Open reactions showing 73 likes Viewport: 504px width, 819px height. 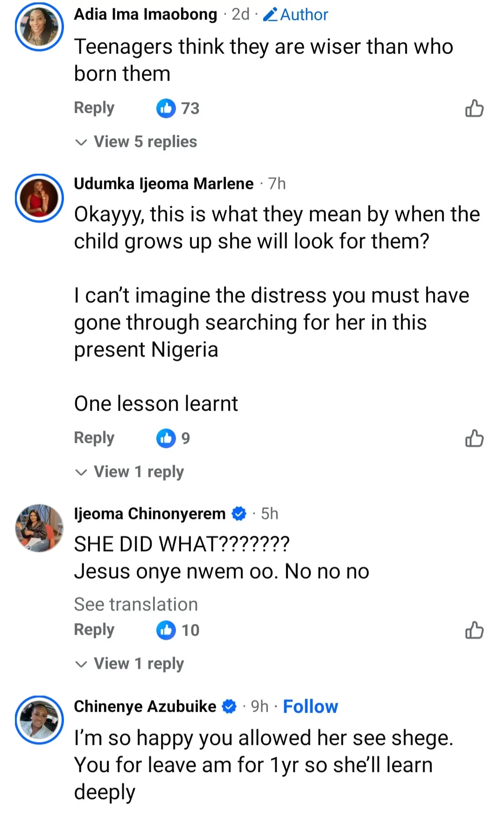coord(178,108)
